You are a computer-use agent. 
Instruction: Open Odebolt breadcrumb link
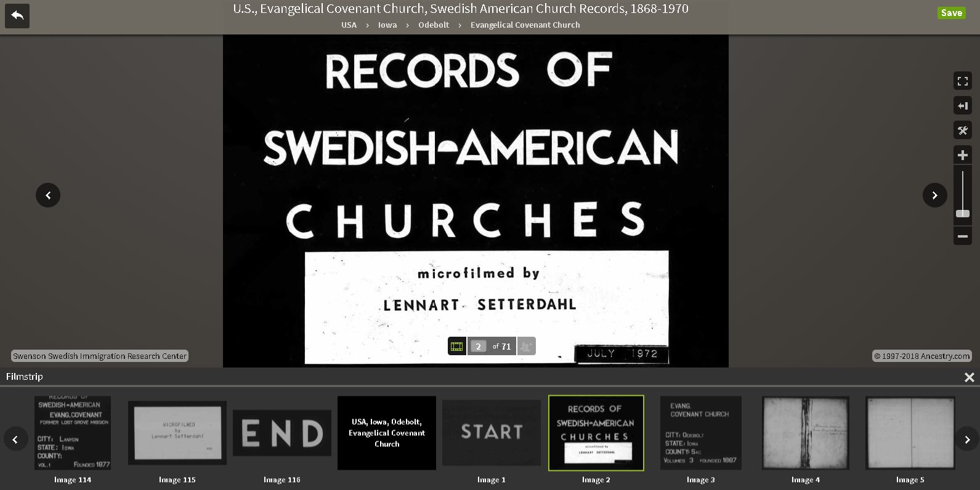[434, 25]
